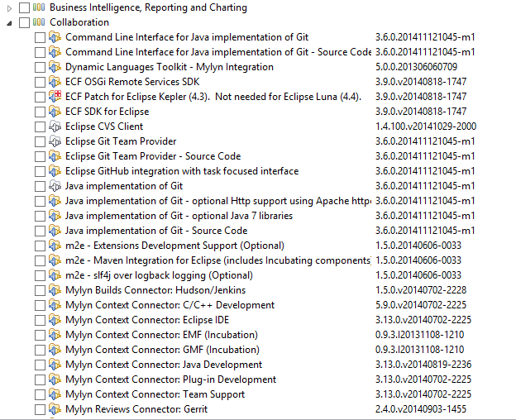Click the Mylyn Context Connector GMF icon
Viewport: 516px width, 420px height.
tap(55, 349)
